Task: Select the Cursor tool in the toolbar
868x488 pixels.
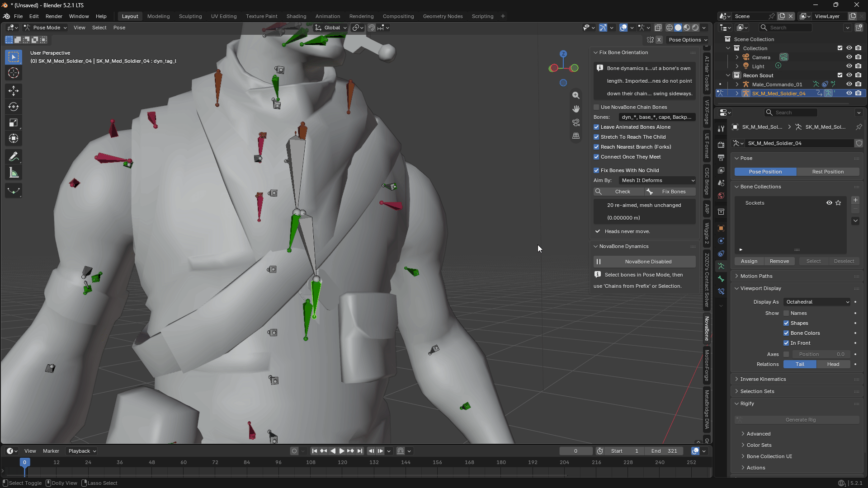Action: (x=14, y=73)
